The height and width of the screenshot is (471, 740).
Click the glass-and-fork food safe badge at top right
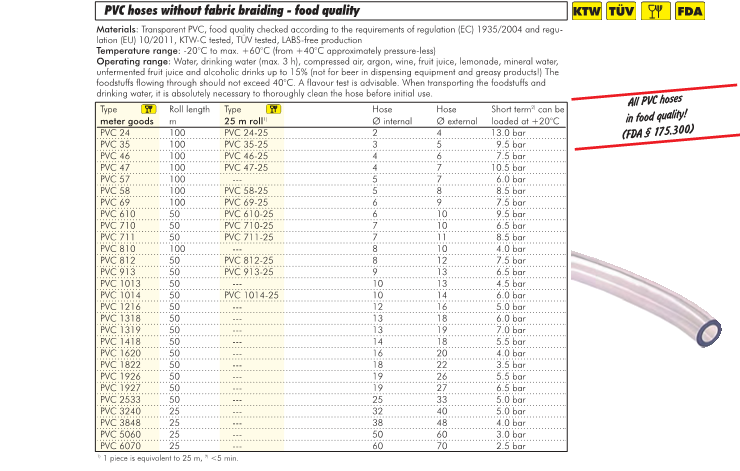tap(654, 12)
